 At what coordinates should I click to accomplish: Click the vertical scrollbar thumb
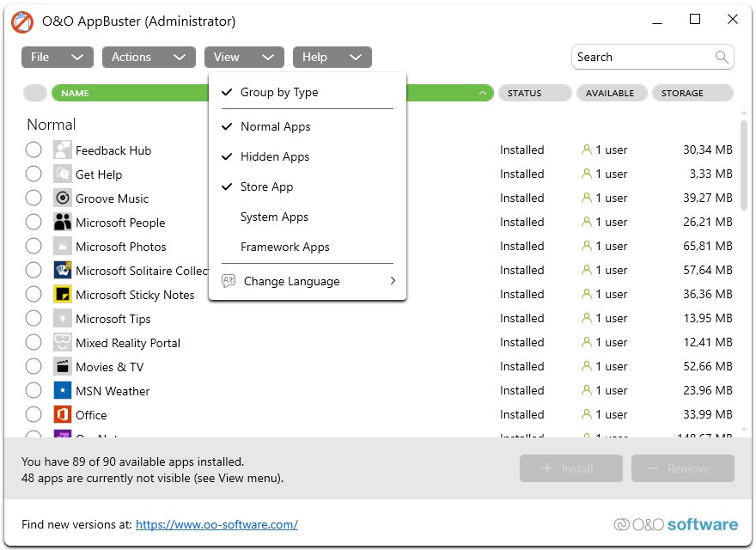[x=744, y=163]
